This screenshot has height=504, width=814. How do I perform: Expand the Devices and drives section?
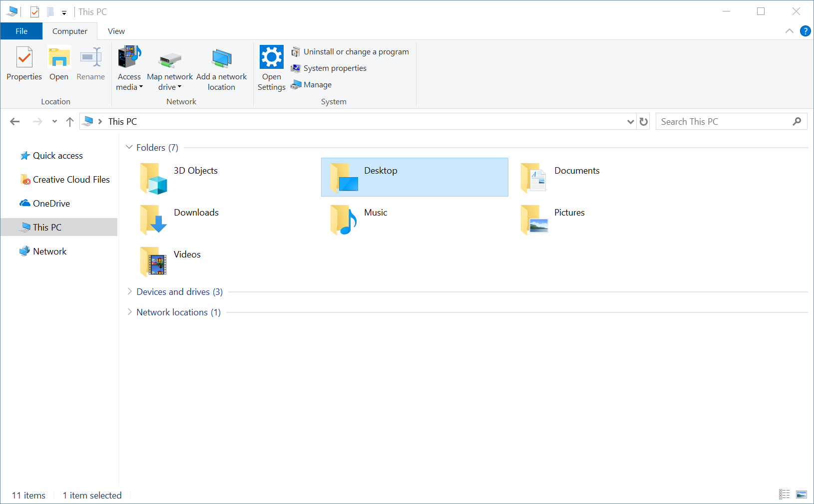tap(129, 291)
